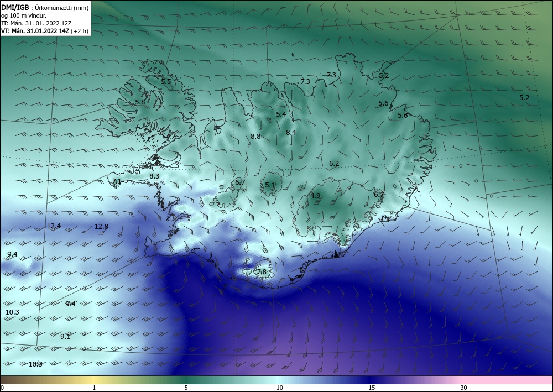553x392 pixels.
Task: Click the 4.9 value on the map
Action: coord(315,195)
